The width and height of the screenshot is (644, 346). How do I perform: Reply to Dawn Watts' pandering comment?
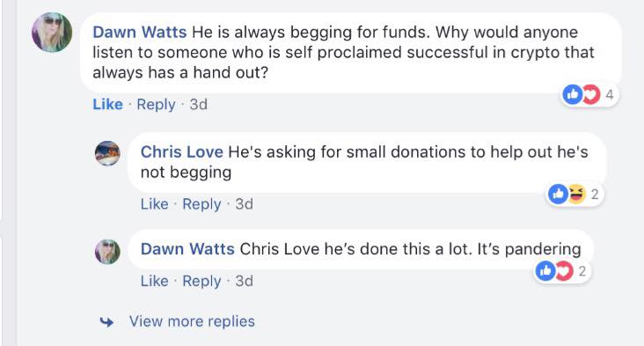[x=201, y=281]
